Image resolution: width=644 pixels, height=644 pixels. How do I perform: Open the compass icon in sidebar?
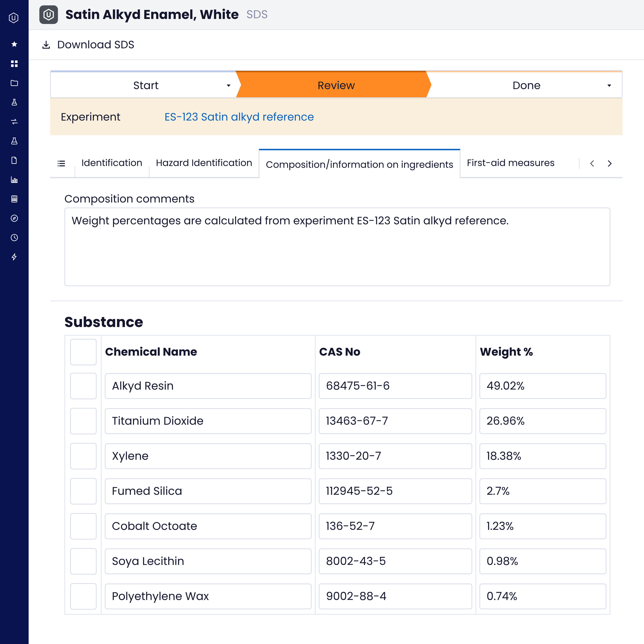click(x=14, y=218)
